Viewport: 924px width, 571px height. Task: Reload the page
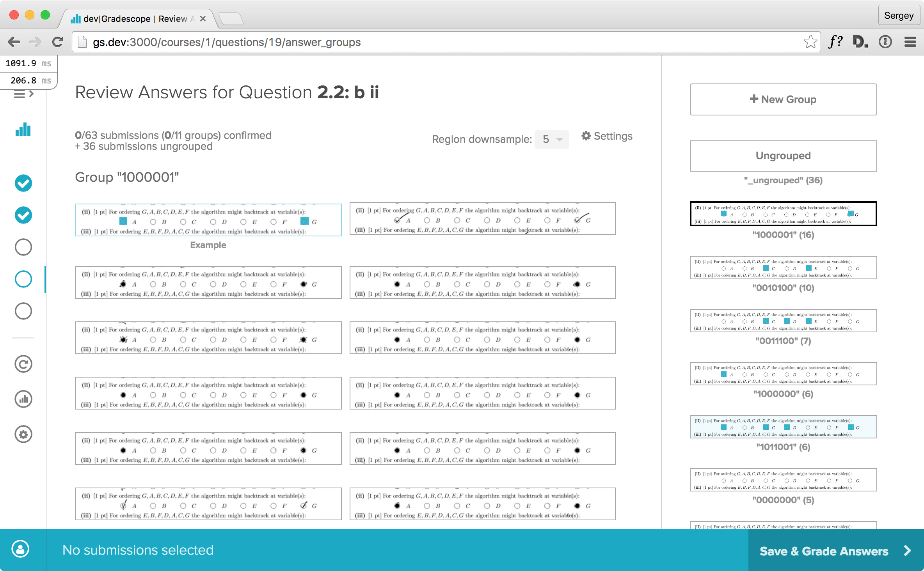coord(58,42)
